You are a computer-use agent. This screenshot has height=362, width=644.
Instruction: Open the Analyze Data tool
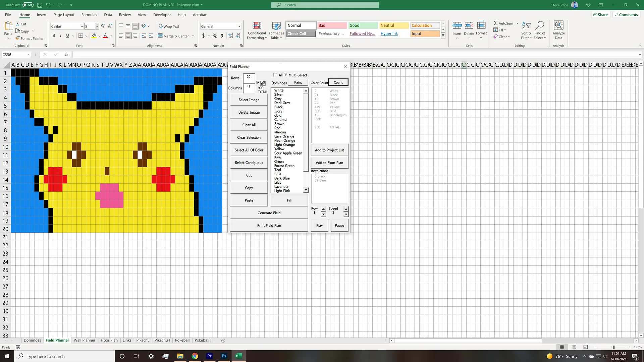(x=558, y=31)
